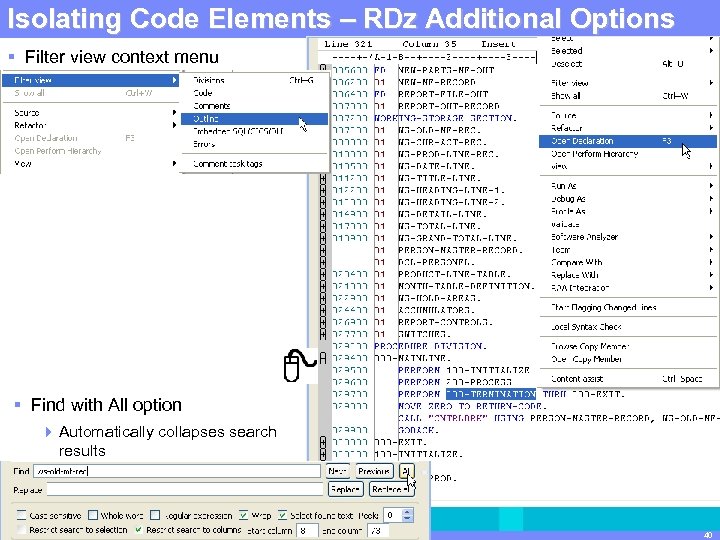
Task: Select Content assist entry
Action: point(628,379)
